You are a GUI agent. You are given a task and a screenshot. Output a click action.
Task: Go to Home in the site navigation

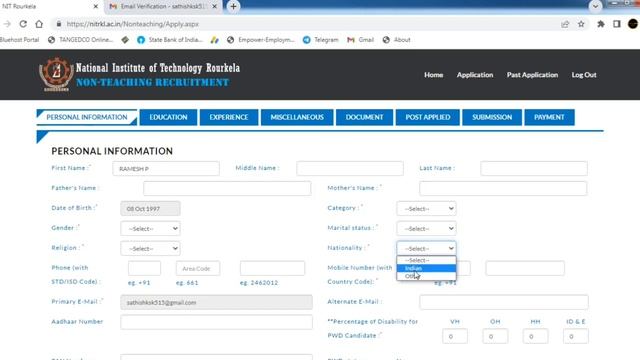click(x=433, y=75)
